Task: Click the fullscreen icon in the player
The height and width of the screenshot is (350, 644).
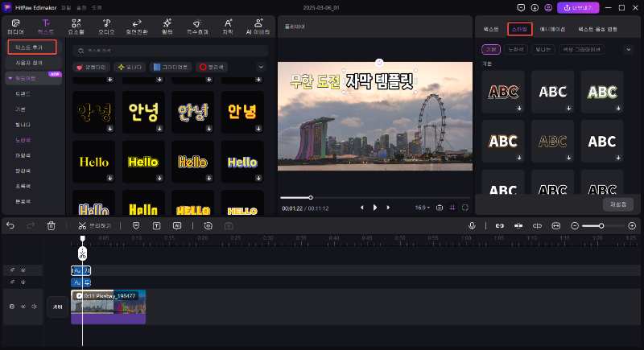Action: point(465,208)
